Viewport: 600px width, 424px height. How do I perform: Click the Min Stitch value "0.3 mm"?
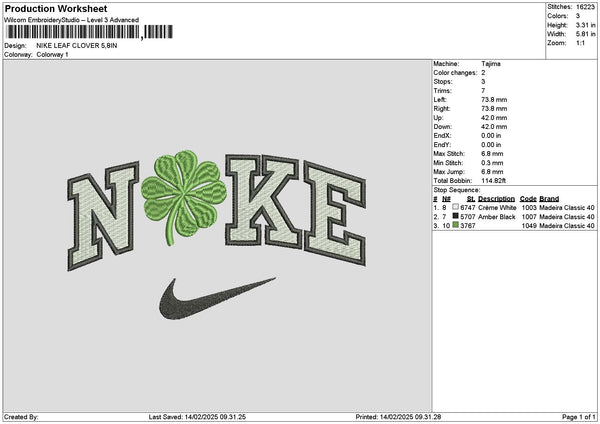[x=492, y=163]
